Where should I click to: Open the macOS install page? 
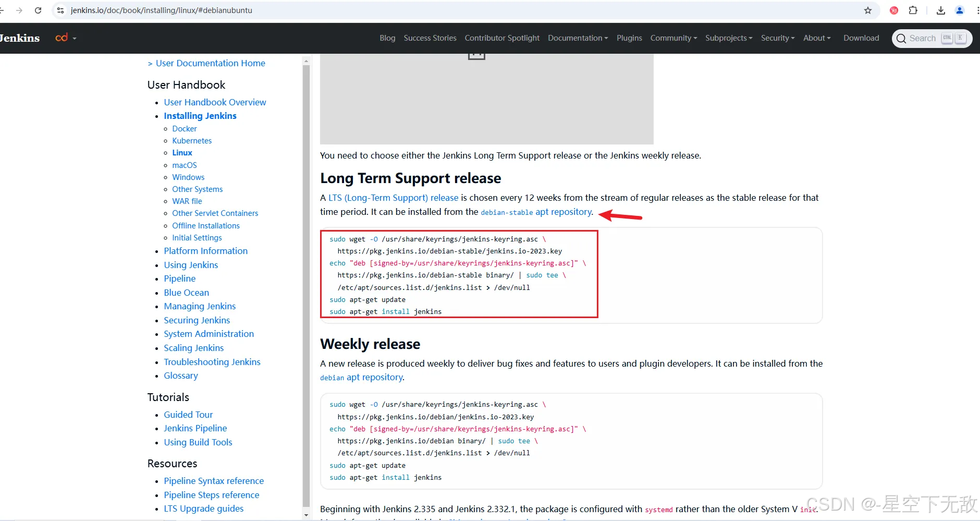185,165
